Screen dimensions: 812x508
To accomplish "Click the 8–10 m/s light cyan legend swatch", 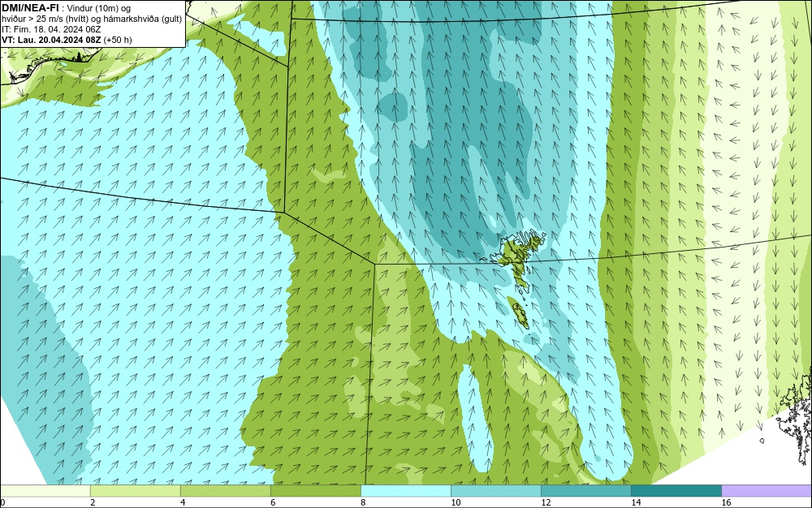I will (405, 490).
